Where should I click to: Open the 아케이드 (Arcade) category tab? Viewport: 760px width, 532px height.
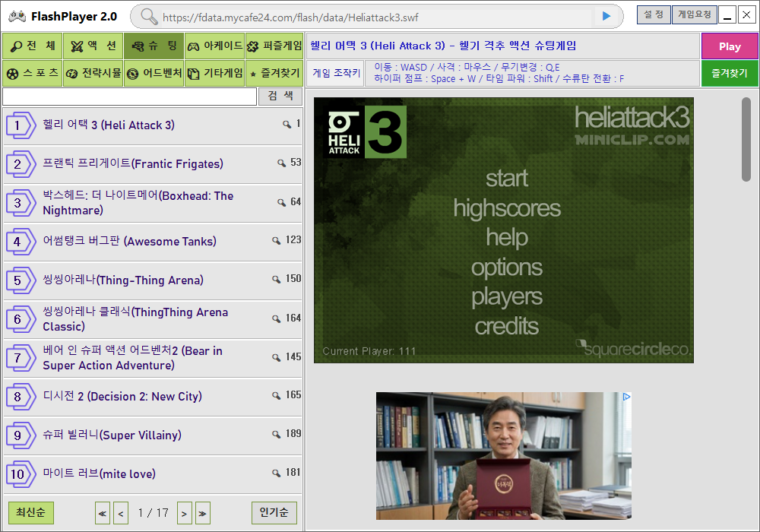215,46
